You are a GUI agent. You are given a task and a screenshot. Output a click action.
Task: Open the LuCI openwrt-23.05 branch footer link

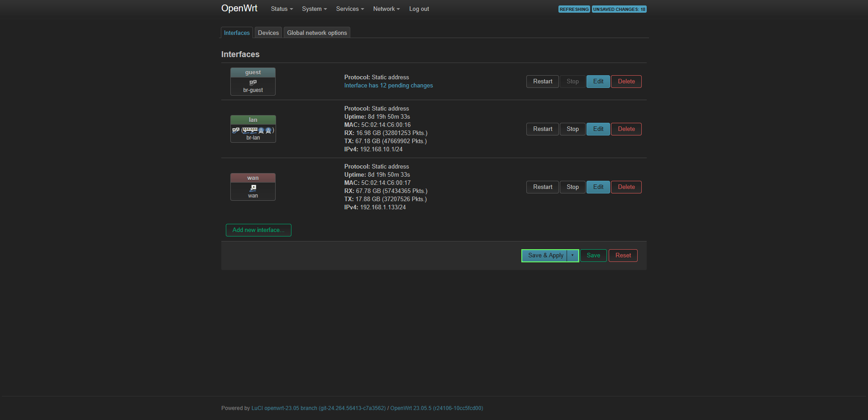click(319, 408)
